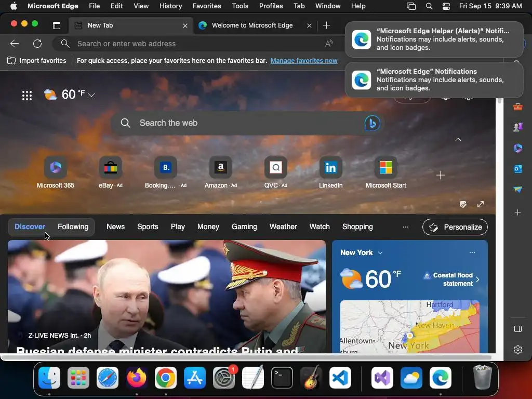Screen dimensions: 532x399
Task: Go back using the back arrow
Action: [x=15, y=44]
